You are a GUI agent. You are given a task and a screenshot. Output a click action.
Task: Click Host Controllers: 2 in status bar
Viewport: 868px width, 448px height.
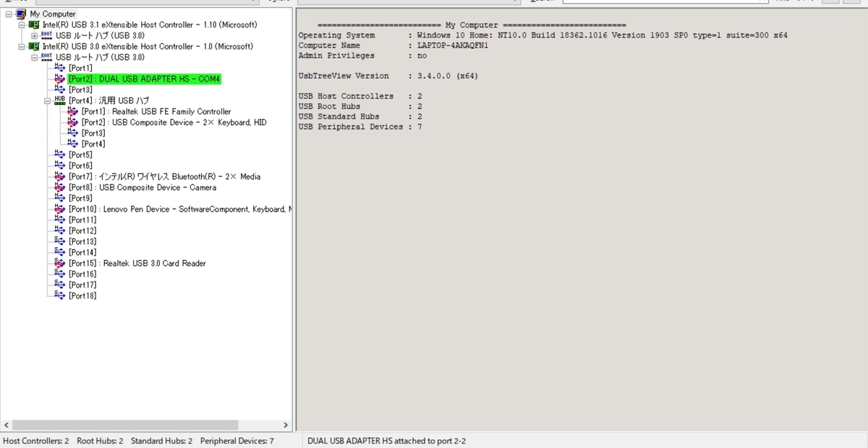point(36,441)
